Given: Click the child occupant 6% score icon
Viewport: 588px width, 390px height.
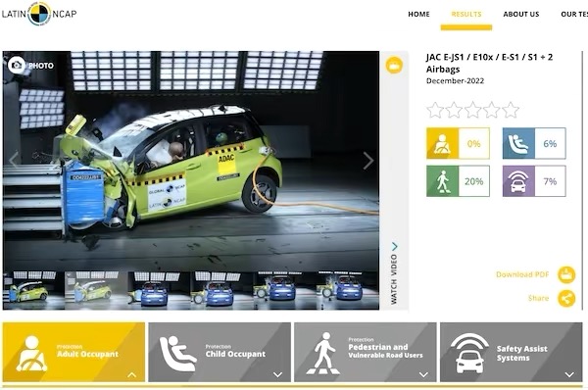Looking at the screenshot, I should 518,143.
